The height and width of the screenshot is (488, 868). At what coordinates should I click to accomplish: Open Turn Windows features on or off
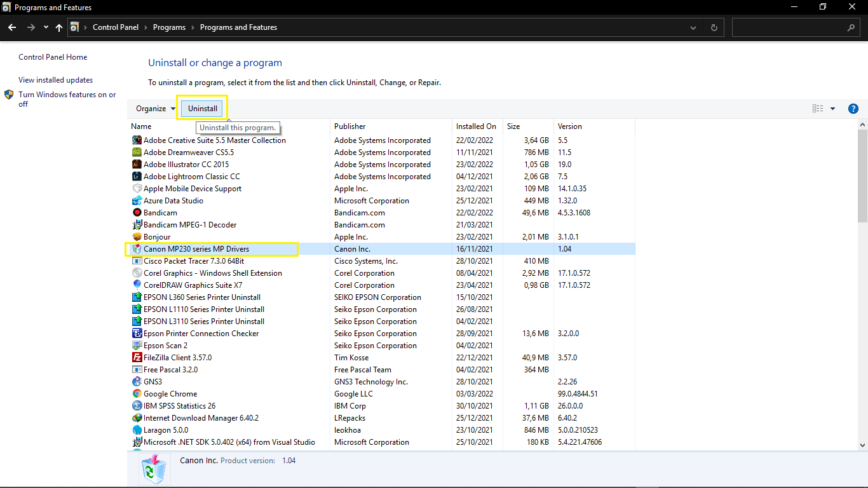click(x=67, y=99)
